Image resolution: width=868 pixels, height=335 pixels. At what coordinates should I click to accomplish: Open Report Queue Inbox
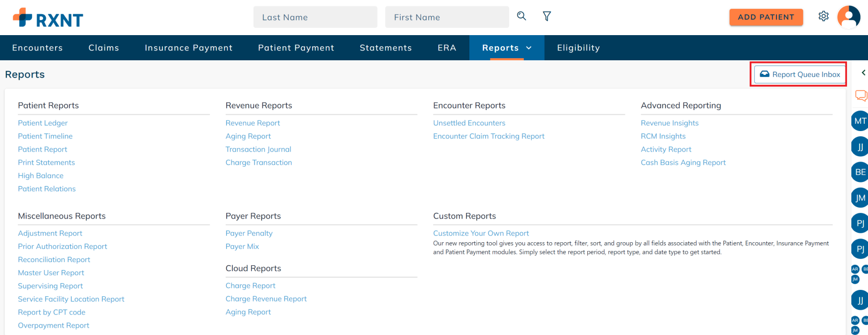[x=799, y=74]
